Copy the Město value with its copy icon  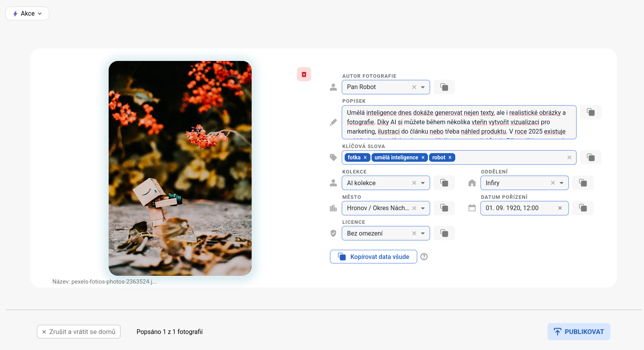[x=444, y=208]
